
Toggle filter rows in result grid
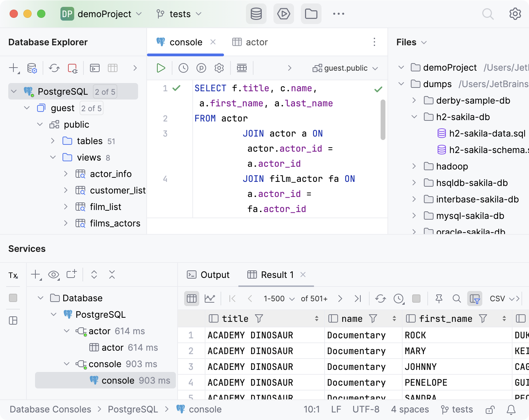click(475, 299)
